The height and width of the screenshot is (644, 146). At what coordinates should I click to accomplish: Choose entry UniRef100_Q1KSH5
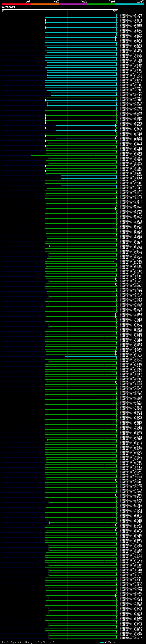pyautogui.click(x=131, y=63)
